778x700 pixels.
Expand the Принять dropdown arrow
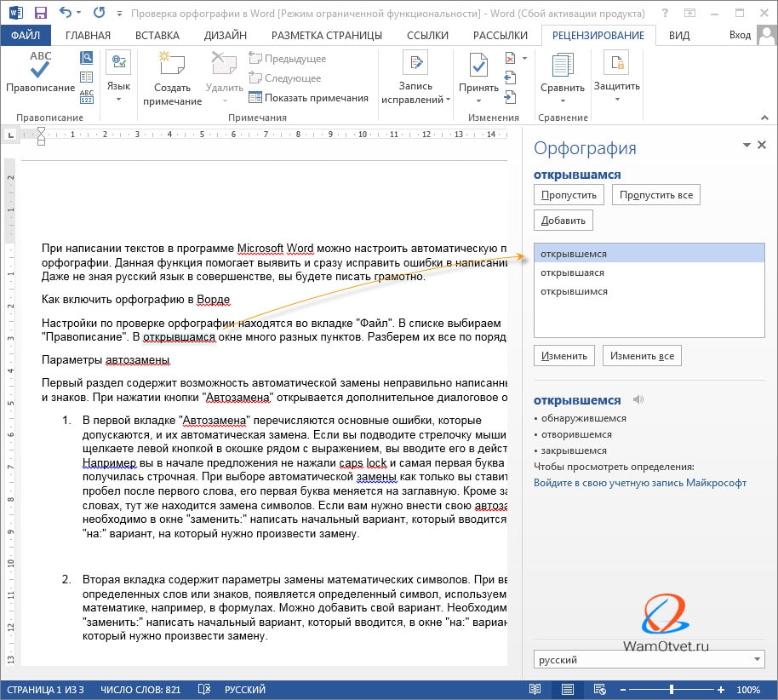click(x=479, y=101)
